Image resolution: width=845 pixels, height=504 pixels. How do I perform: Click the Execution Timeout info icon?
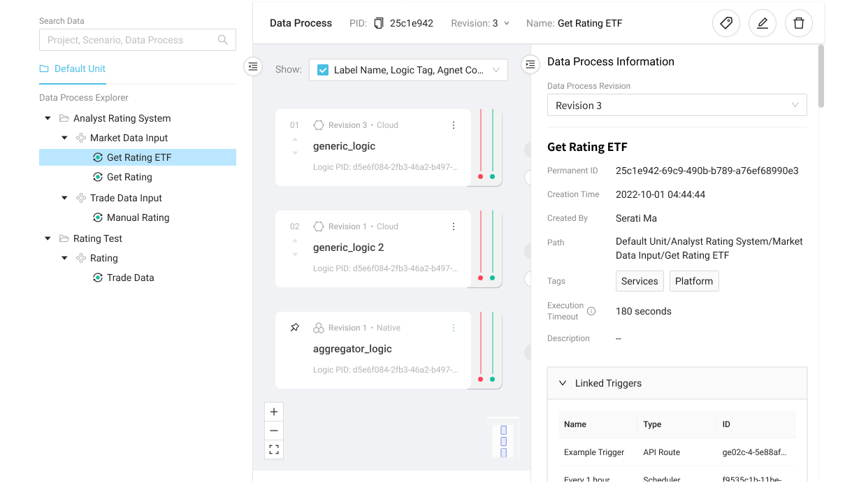[x=591, y=311]
